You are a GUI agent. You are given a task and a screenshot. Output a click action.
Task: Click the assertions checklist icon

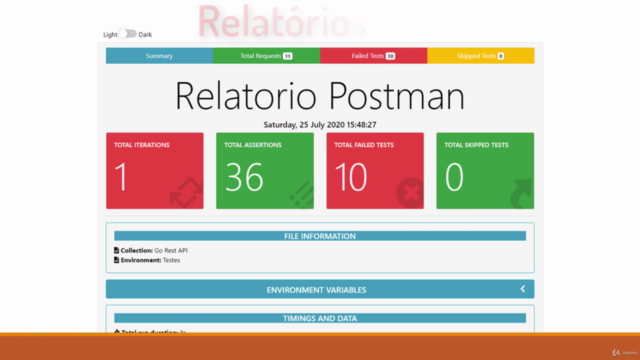point(302,195)
